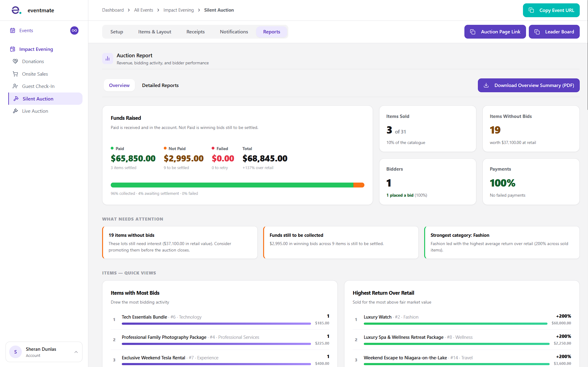Click the Silent Auction gavel icon
The width and height of the screenshot is (588, 367).
[x=16, y=99]
